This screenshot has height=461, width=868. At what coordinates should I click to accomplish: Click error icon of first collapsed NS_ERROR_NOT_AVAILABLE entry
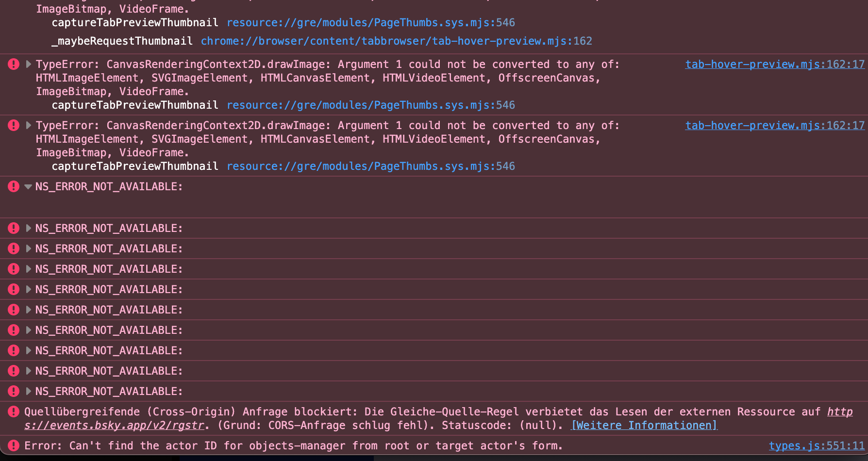14,228
